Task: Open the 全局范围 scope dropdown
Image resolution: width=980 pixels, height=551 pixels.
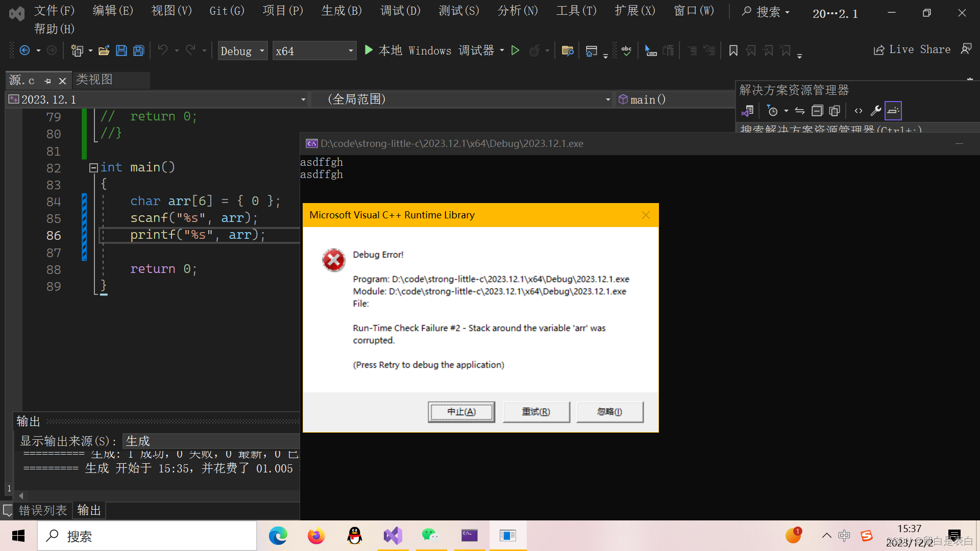Action: (x=607, y=99)
